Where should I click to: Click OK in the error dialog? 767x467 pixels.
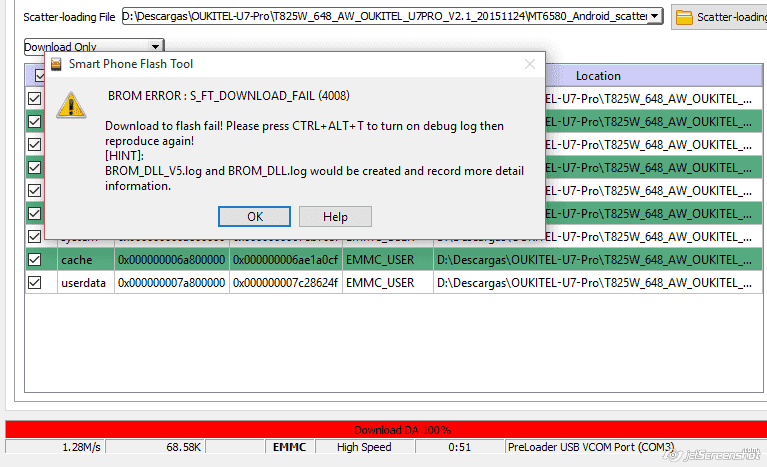click(254, 217)
